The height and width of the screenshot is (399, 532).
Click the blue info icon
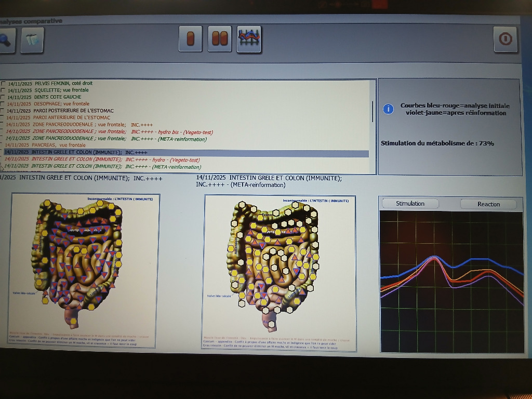coord(388,109)
